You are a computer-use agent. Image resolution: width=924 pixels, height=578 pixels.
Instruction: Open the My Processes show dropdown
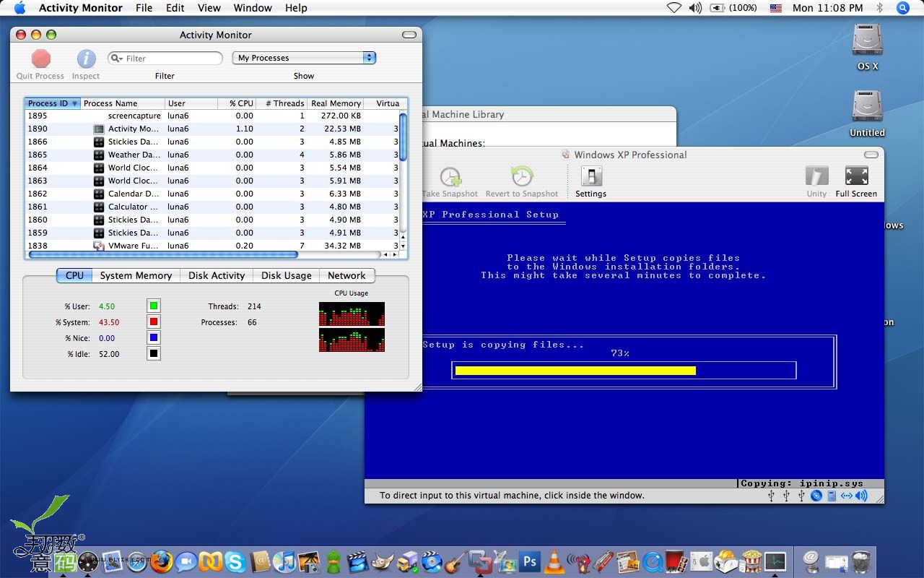click(304, 58)
